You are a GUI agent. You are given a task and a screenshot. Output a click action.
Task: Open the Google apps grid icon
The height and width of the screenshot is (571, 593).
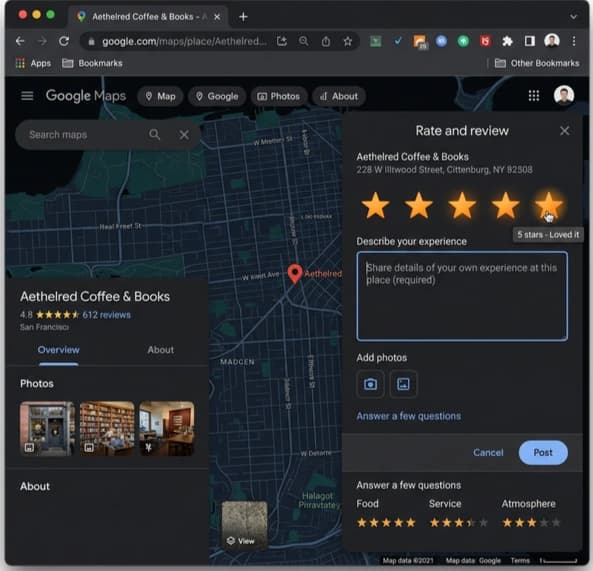tap(534, 96)
